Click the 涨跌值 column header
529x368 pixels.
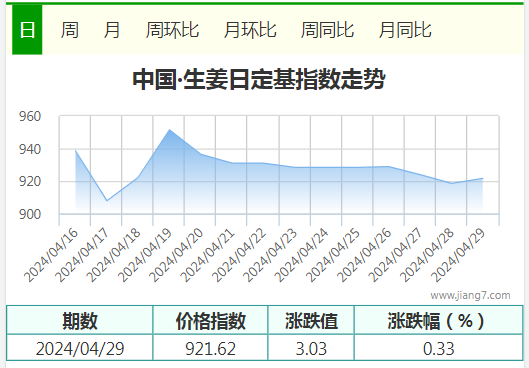click(x=311, y=320)
